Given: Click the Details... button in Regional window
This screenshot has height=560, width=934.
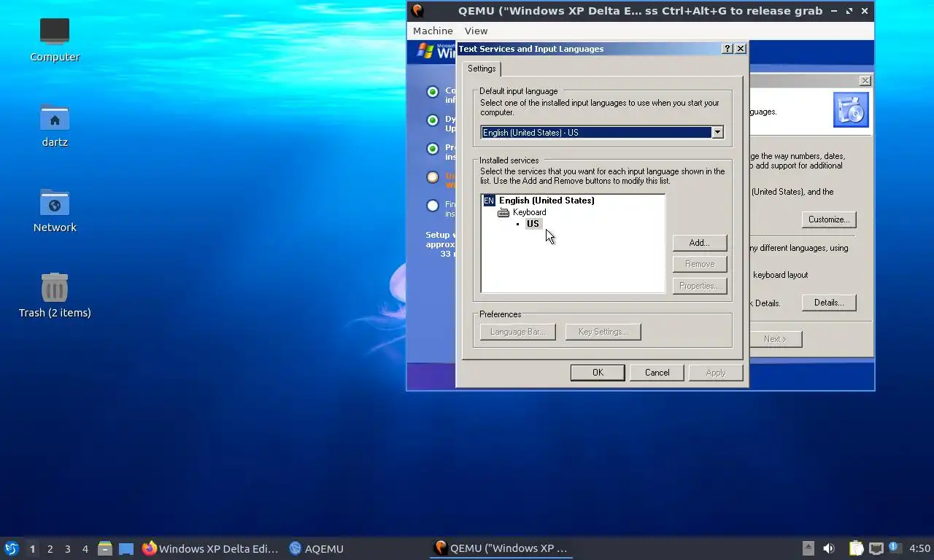Looking at the screenshot, I should [829, 303].
